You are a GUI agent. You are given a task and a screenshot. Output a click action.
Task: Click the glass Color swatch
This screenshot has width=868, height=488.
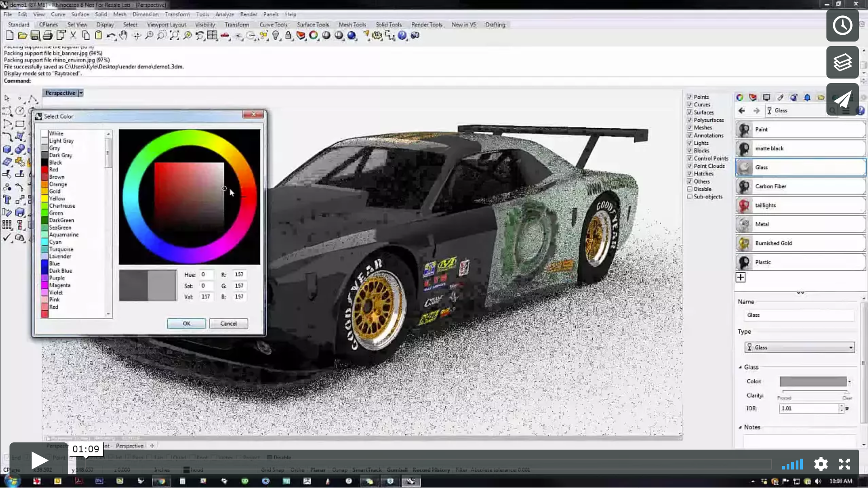click(813, 381)
